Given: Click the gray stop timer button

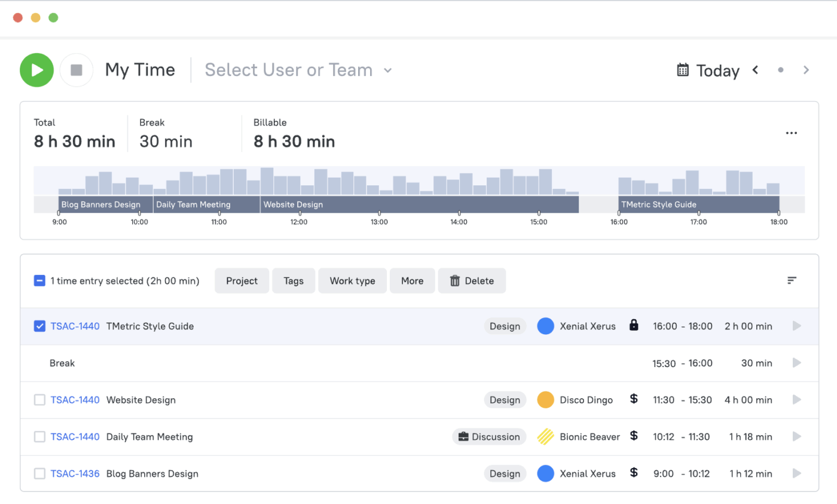Looking at the screenshot, I should pos(77,70).
